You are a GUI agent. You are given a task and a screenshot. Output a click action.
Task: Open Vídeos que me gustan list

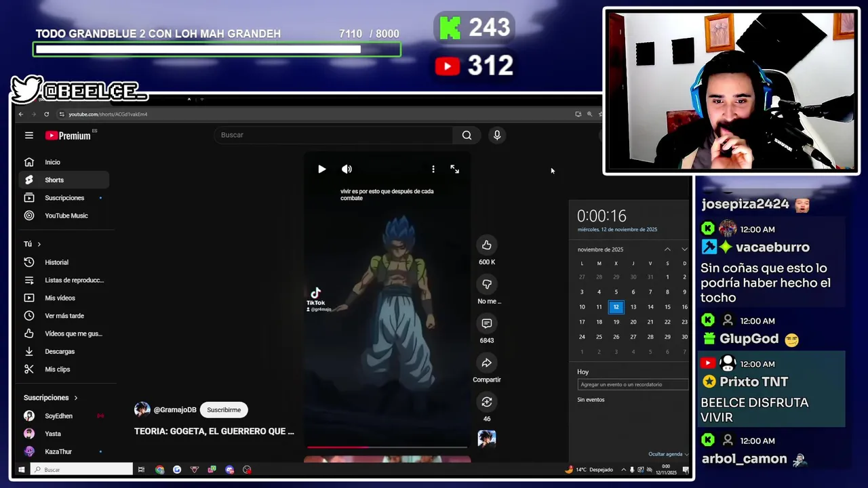tap(64, 333)
